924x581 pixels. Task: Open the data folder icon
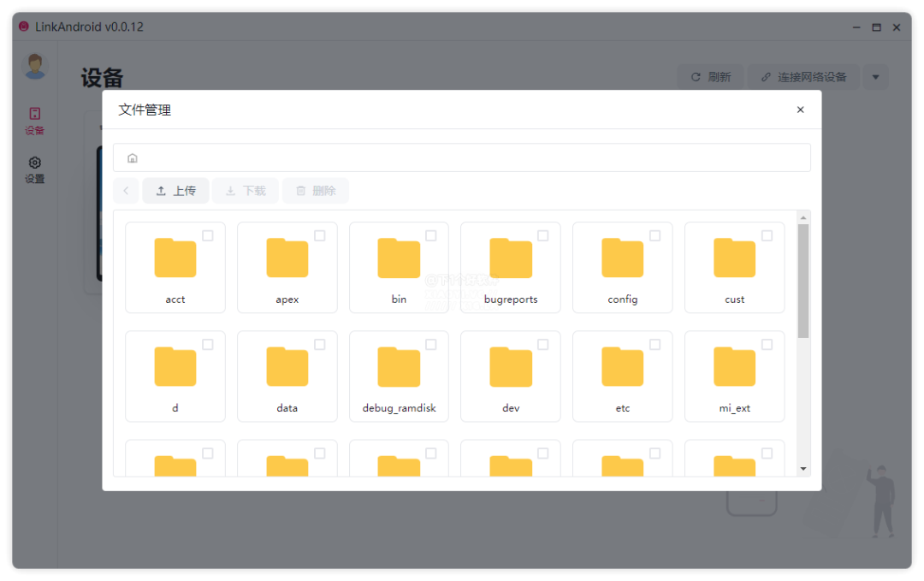click(287, 366)
